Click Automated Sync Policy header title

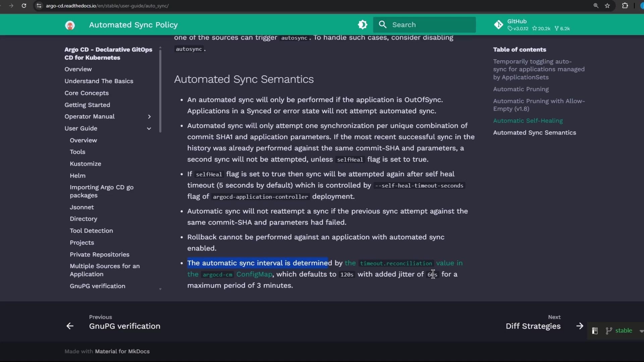pyautogui.click(x=133, y=25)
